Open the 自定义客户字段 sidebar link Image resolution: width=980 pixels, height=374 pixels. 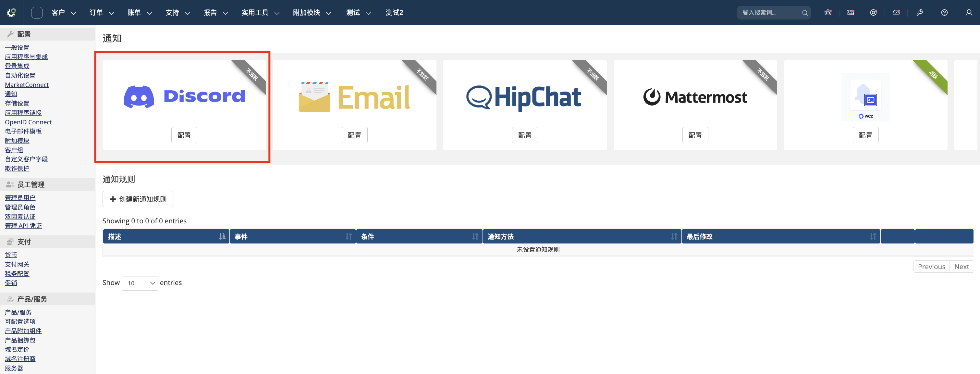26,159
